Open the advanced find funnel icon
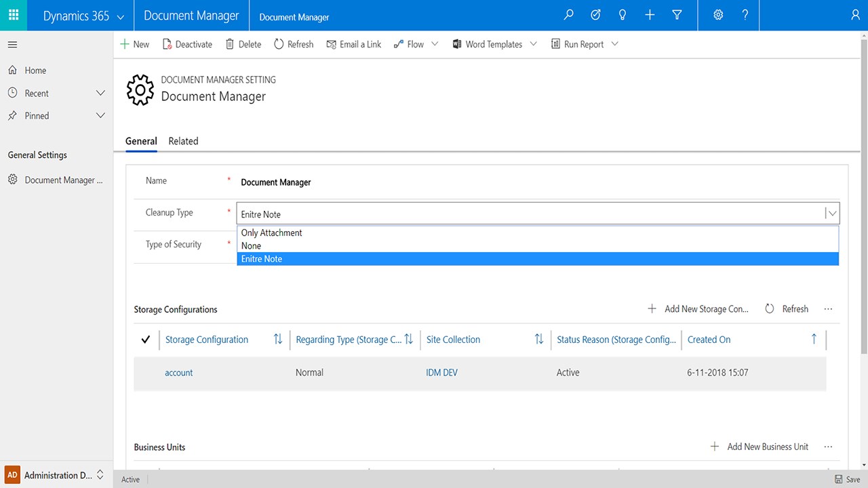Screen dimensions: 868x488 (x=677, y=15)
